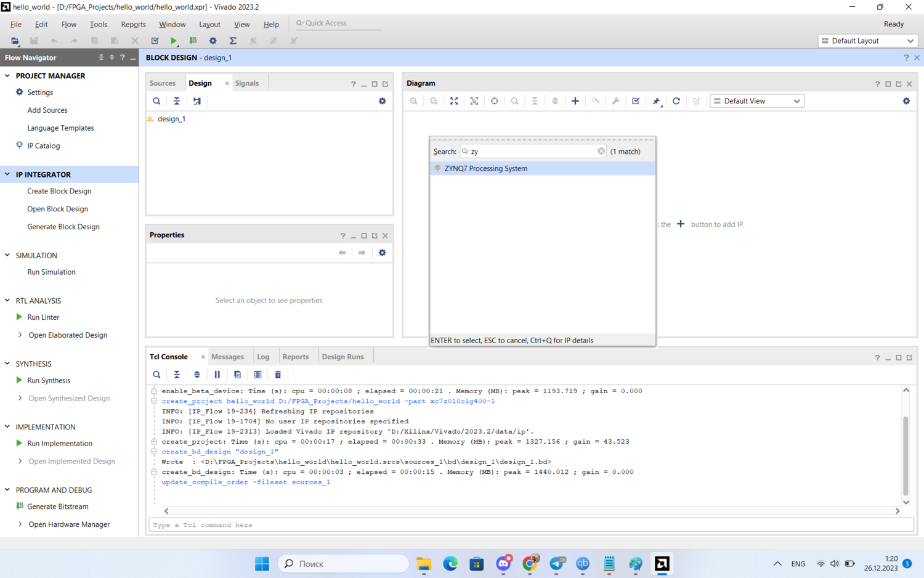Select ZYNQ7 Processing System from results
This screenshot has width=924, height=578.
485,168
